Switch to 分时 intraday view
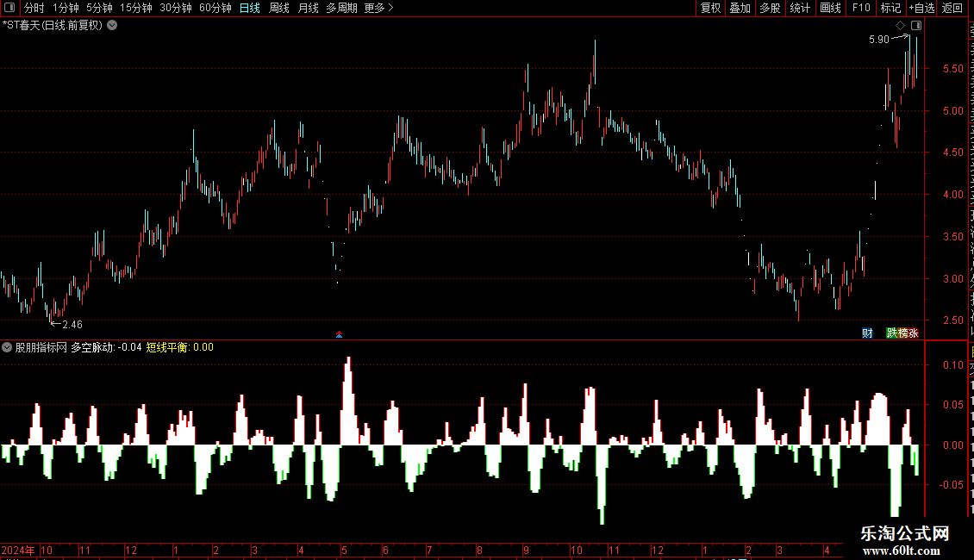 click(x=34, y=8)
